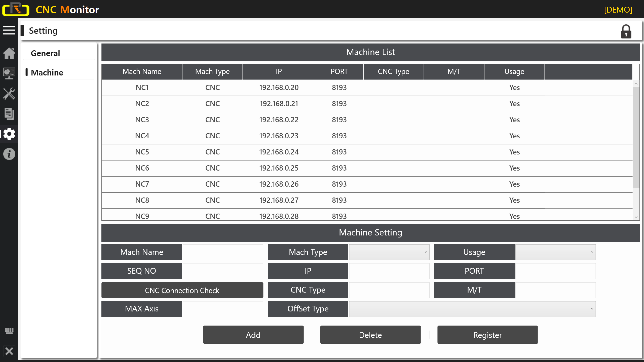The height and width of the screenshot is (362, 644).
Task: Open the on-screen keyboard icon
Action: (9, 331)
